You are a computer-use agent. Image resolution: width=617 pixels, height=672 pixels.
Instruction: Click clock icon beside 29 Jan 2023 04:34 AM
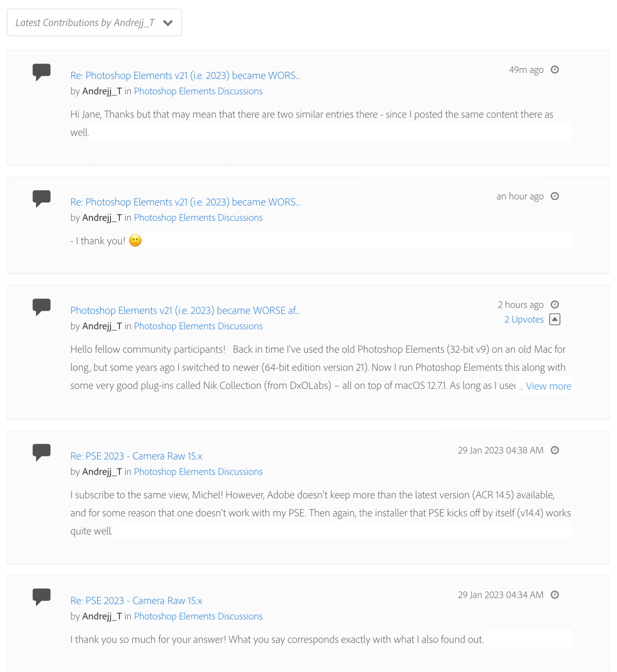[554, 595]
